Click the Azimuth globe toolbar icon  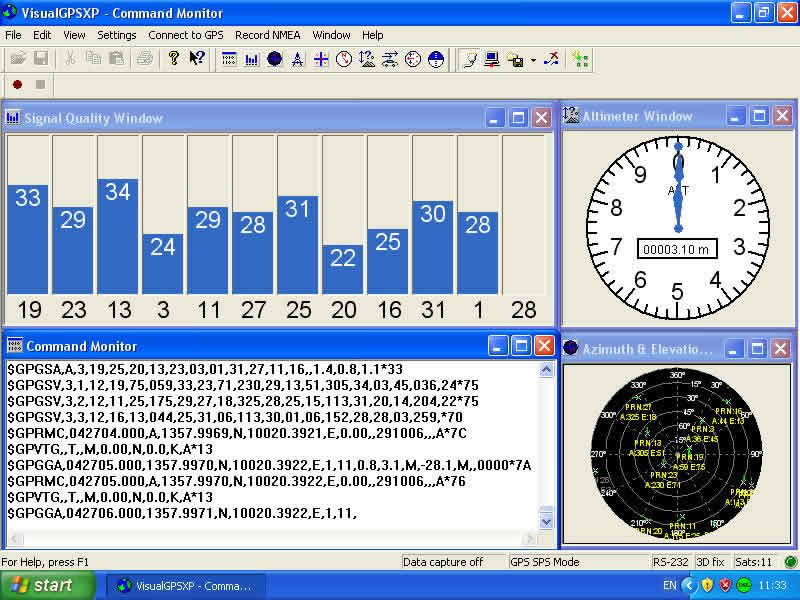point(274,59)
